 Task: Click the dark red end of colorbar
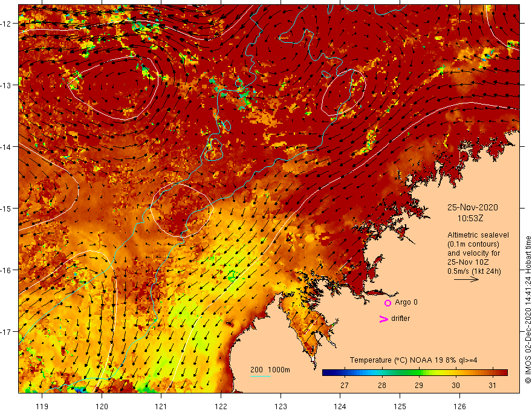pos(504,373)
